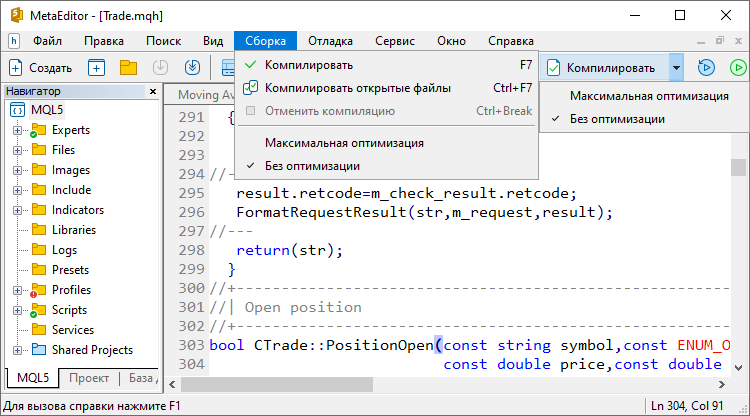Switch to the База navigator tab

tap(142, 378)
